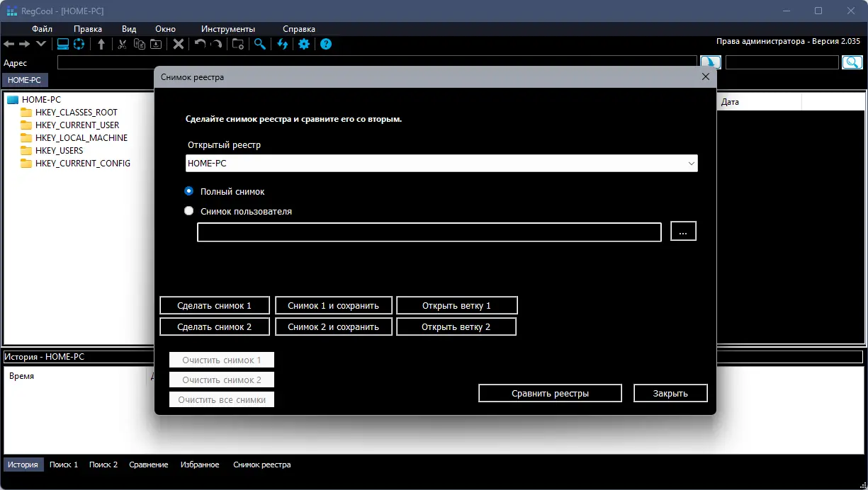Switch to the Сравнение bottom tab

point(149,465)
